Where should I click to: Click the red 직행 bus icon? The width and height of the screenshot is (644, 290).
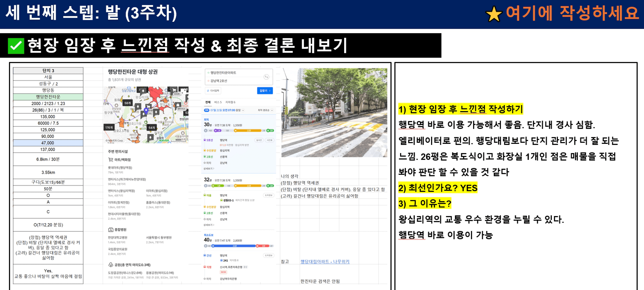(205, 267)
